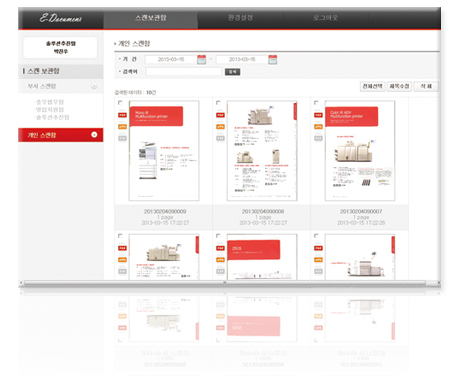The height and width of the screenshot is (377, 450).
Task: Click the gray TIF icon on document 20130204090008
Action: coord(220,138)
